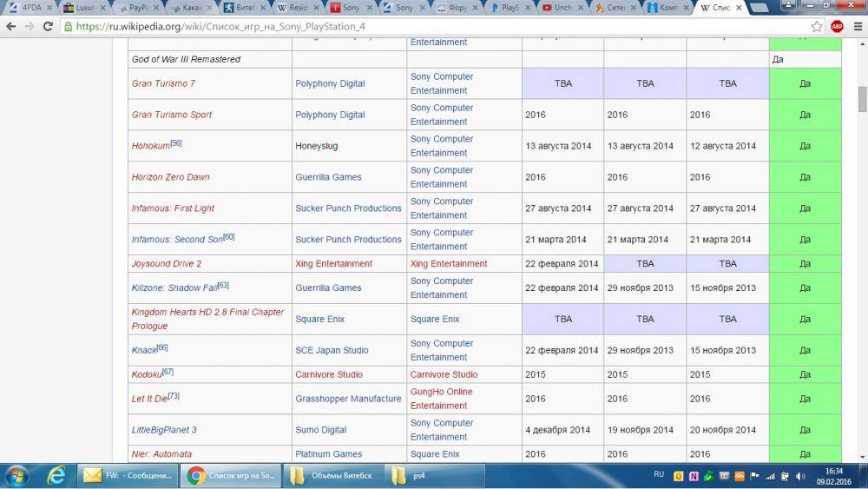868x489 pixels.
Task: Open the Chrome hamburger menu
Action: (x=856, y=26)
